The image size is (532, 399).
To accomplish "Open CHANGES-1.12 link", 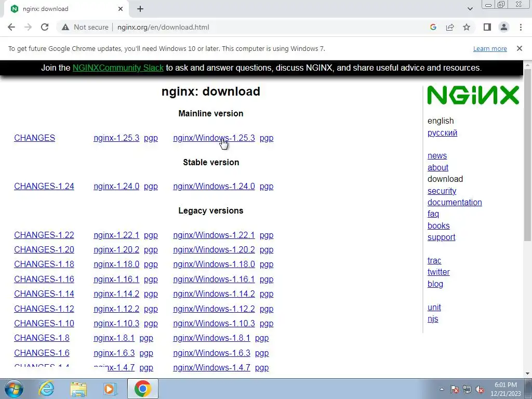I will [x=44, y=309].
